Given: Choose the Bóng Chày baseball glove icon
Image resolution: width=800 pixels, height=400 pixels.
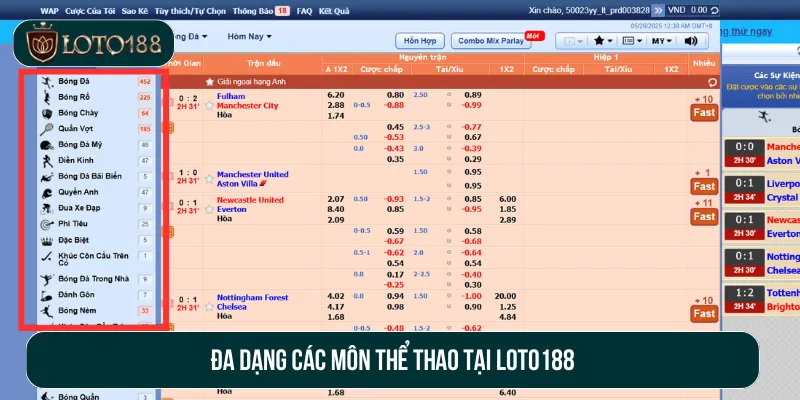Looking at the screenshot, I should pos(47,113).
